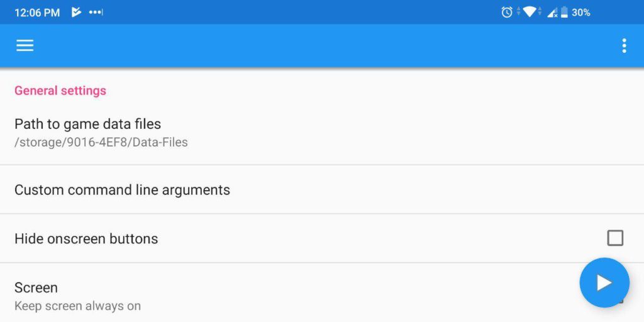Open the hamburger navigation menu
Viewport: 644px width, 322px height.
pyautogui.click(x=25, y=45)
